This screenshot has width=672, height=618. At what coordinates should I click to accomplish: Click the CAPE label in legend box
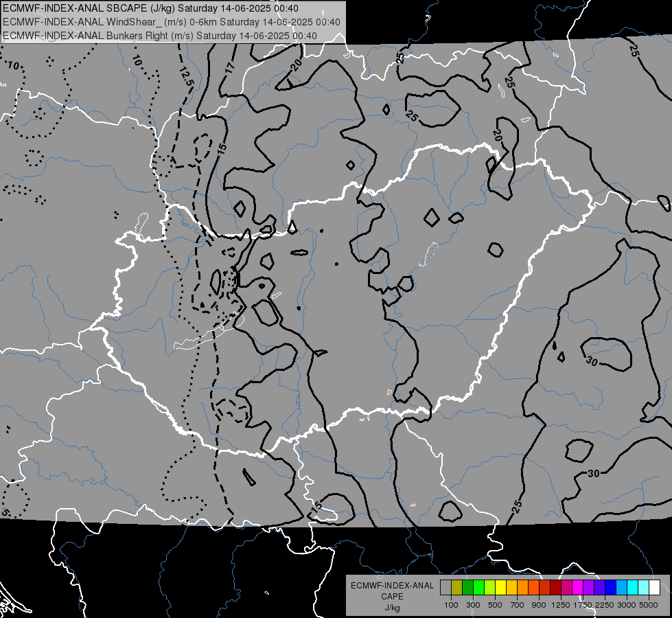tap(392, 597)
